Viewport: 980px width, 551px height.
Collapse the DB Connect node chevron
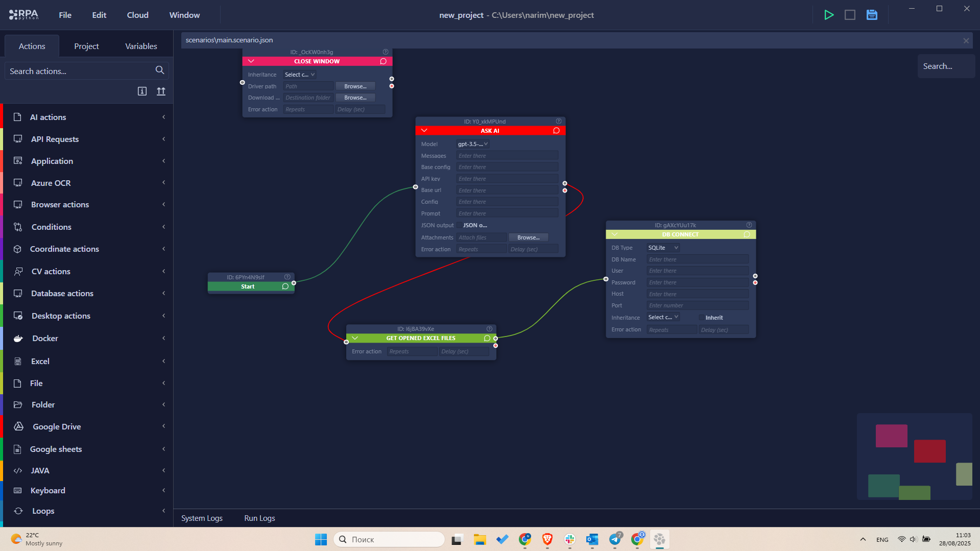(x=614, y=234)
